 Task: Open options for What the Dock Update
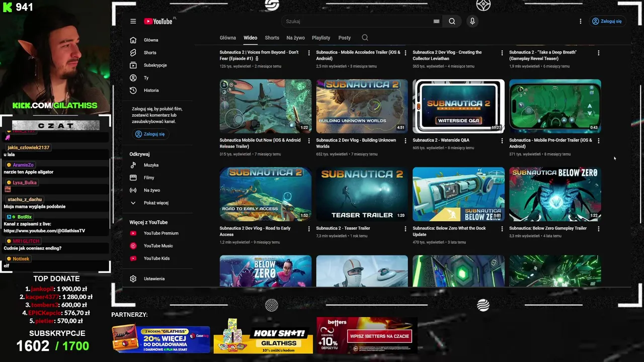(x=502, y=229)
